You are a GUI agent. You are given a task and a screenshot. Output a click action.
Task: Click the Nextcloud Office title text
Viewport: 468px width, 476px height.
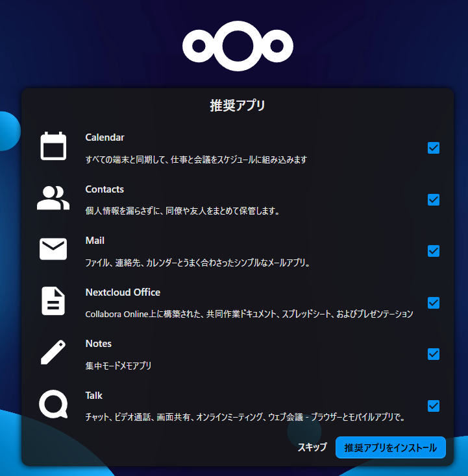123,292
